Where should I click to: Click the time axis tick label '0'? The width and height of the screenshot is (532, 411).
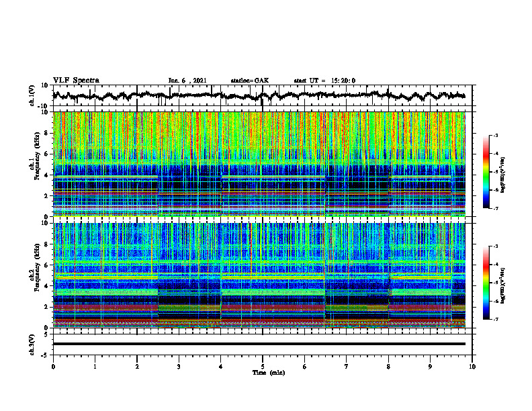coord(53,367)
